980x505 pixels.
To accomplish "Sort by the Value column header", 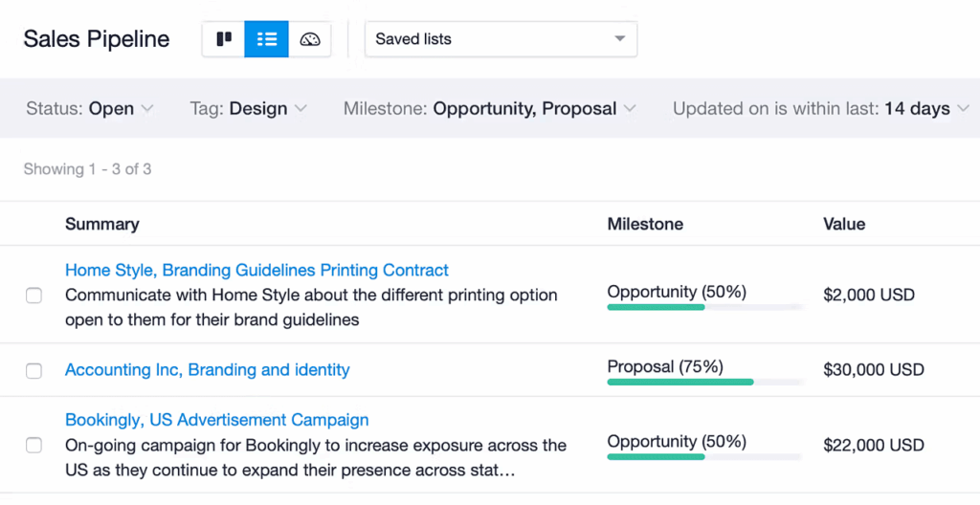I will click(843, 224).
